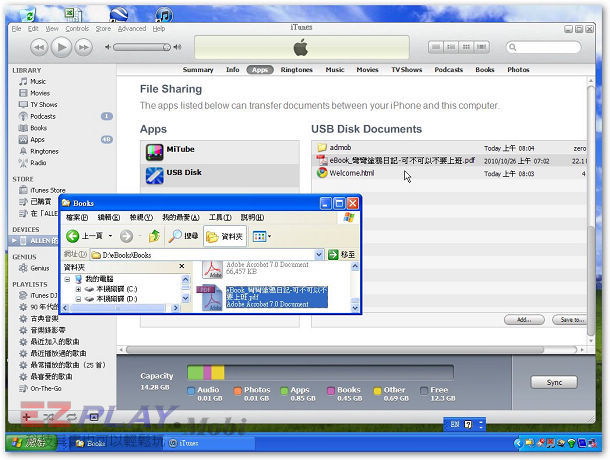Open the On-The-Go playlist
The width and height of the screenshot is (610, 460).
pos(46,388)
